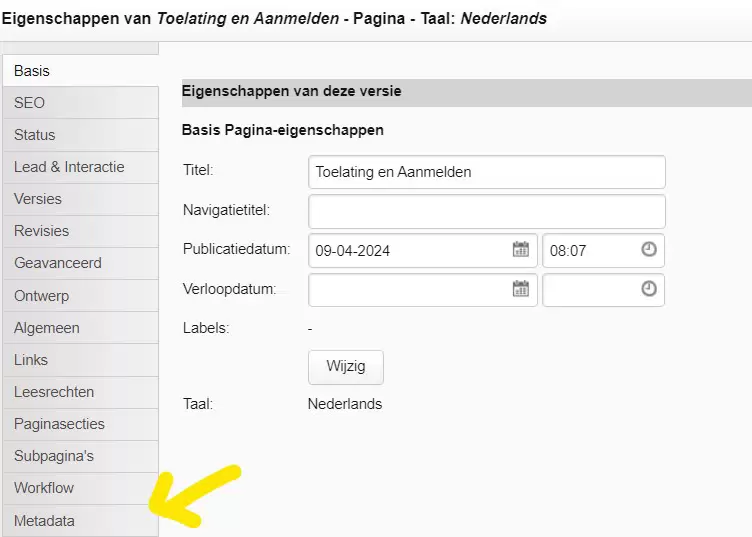
Task: Open the Metadata tab
Action: (79, 521)
